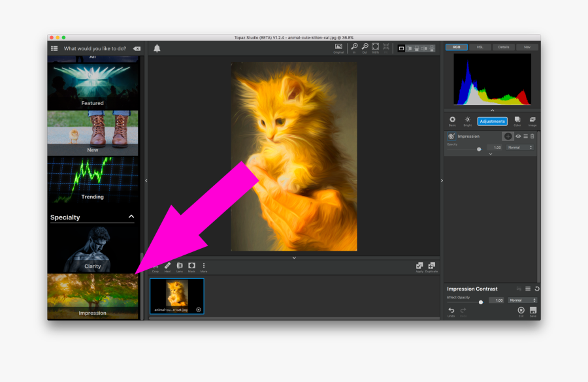This screenshot has height=382, width=588.
Task: Open the Impression specialty effect
Action: pos(93,296)
